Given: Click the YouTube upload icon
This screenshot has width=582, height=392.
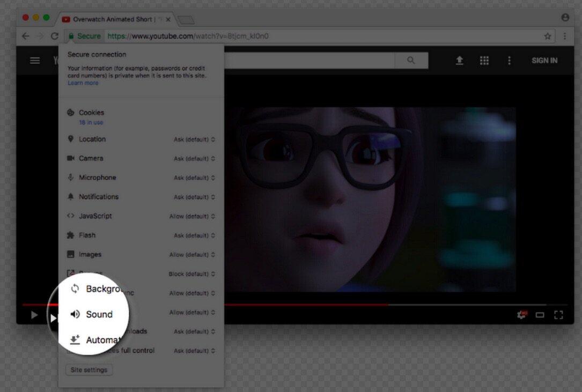Looking at the screenshot, I should coord(459,61).
